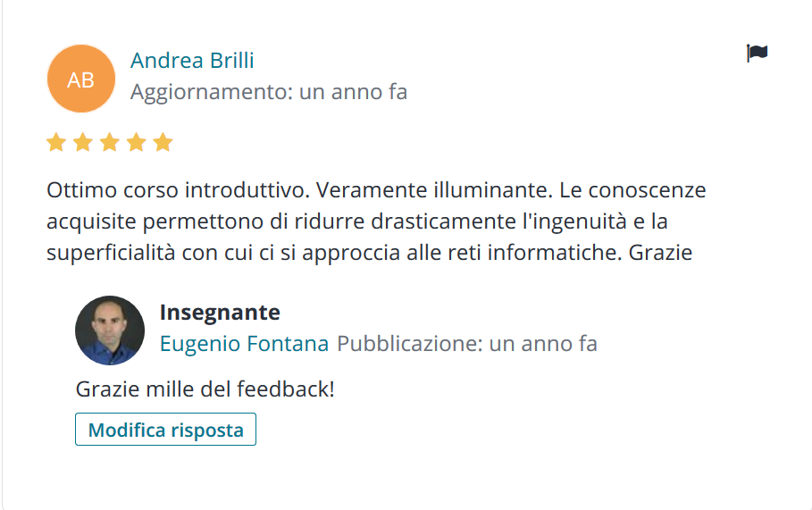Click the fourth rating star

tap(137, 142)
